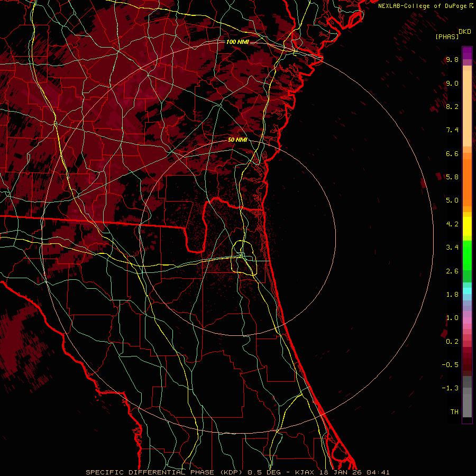This screenshot has width=476, height=476.
Task: Click the 7.4 legend value
Action: click(452, 130)
